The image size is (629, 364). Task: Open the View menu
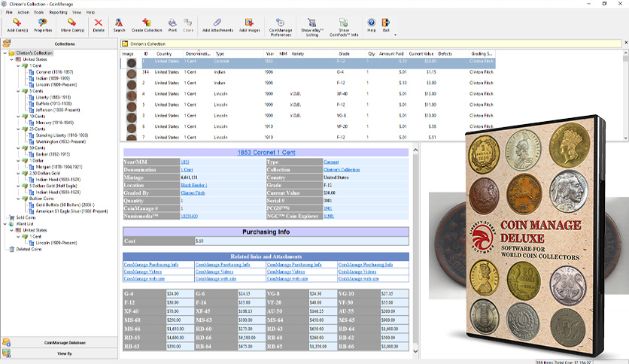(77, 13)
